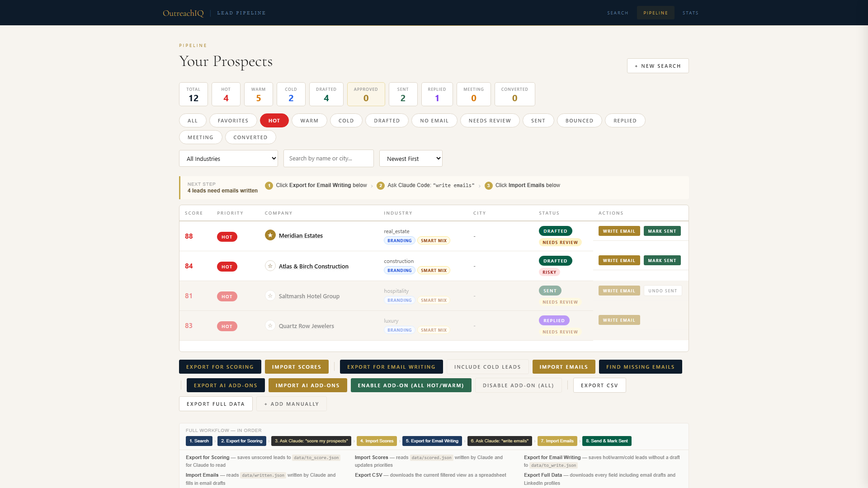Write email for Meridian Estates
Screen dimensions: 868x488
pyautogui.click(x=619, y=231)
